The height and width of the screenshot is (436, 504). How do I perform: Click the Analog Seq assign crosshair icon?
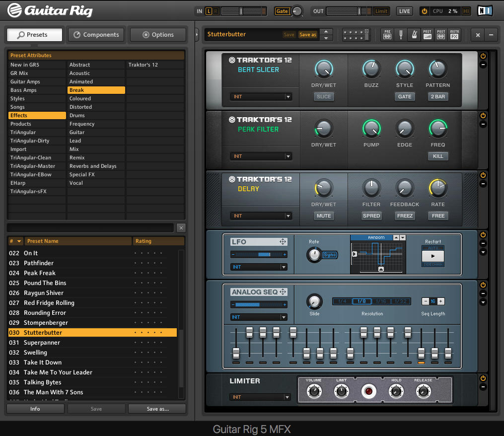click(x=283, y=291)
